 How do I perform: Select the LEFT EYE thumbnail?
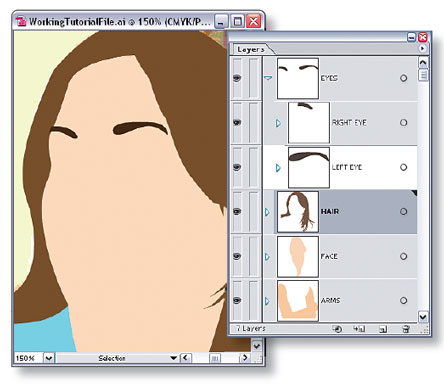tap(309, 167)
